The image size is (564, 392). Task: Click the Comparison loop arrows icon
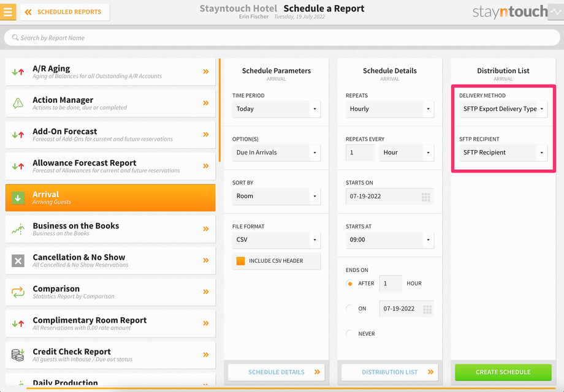click(18, 292)
